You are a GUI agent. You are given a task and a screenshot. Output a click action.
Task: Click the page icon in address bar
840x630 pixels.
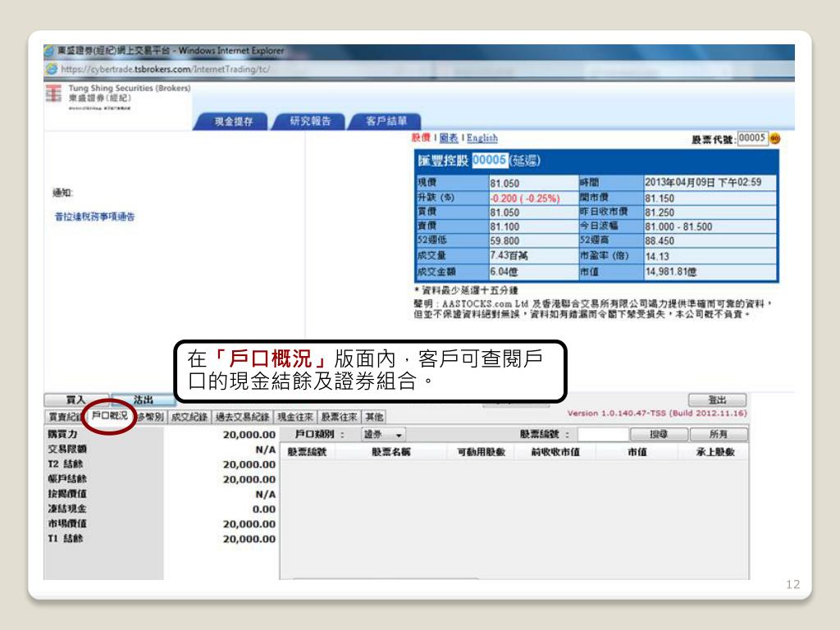pos(52,69)
